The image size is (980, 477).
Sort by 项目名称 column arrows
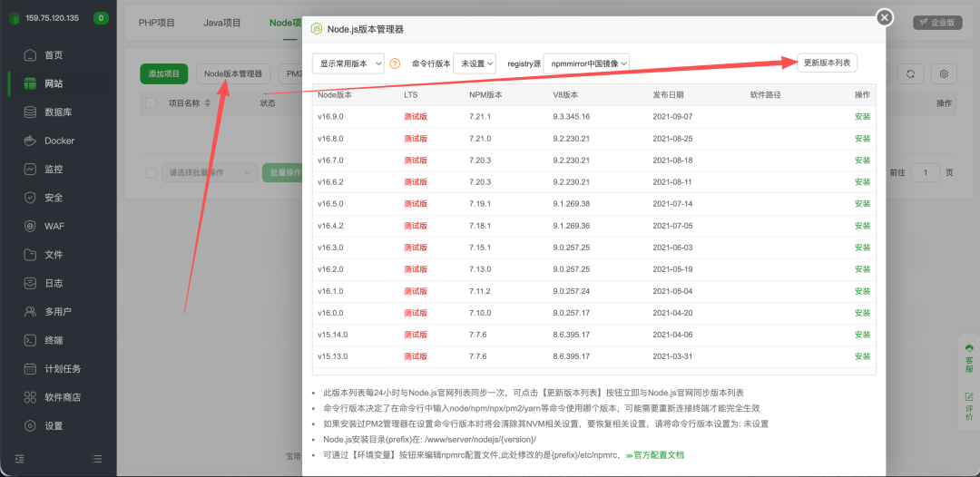[x=208, y=103]
